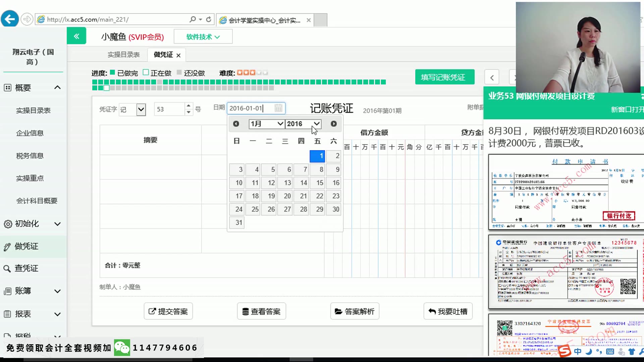Select date 15 in the calendar popup
Viewport: 644px width, 362px height.
point(317,183)
